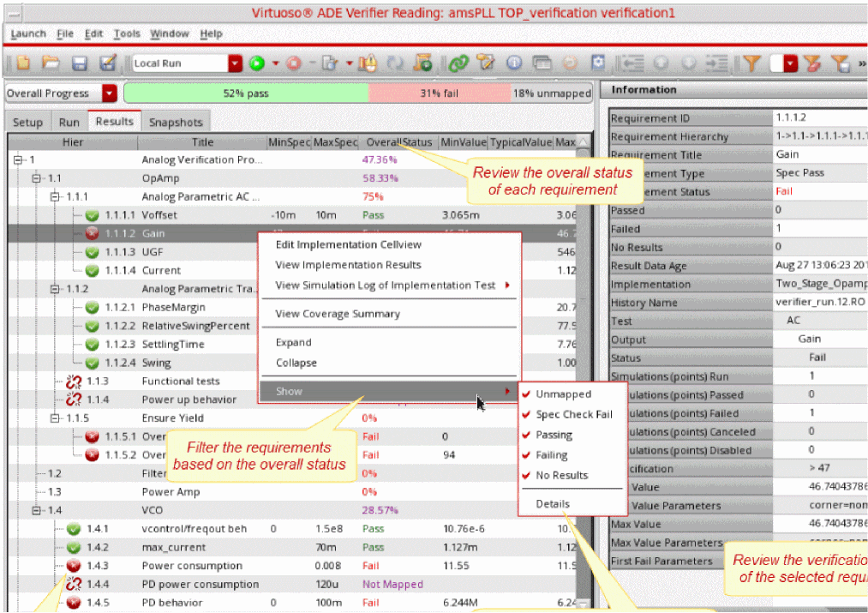
Task: Switch to the Run tab
Action: (69, 123)
